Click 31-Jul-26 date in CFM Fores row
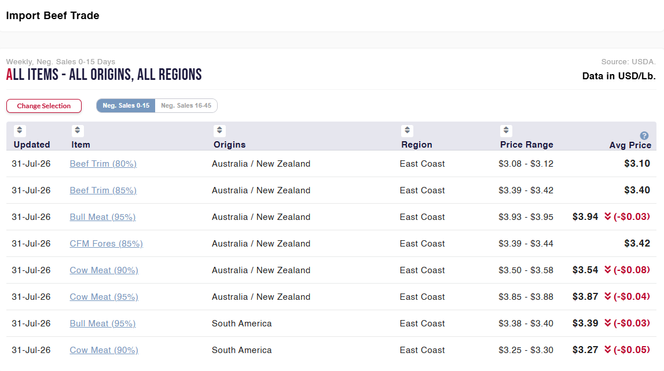Screen dimensions: 664x371 click(31, 244)
